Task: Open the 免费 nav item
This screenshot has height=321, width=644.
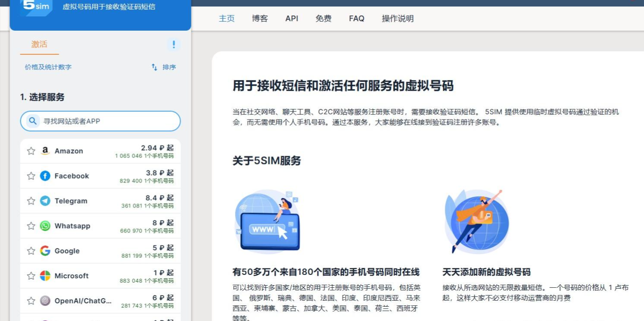Action: point(324,19)
